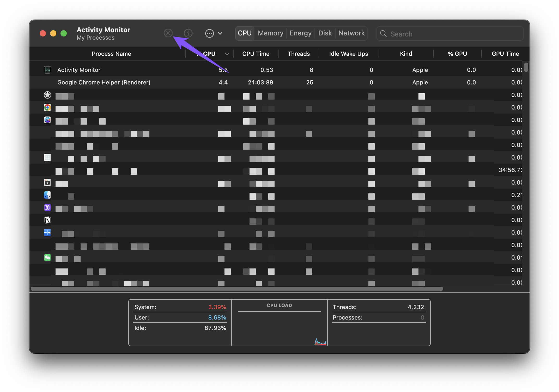Select the Google Chrome icon process row
This screenshot has width=559, height=392.
click(47, 107)
